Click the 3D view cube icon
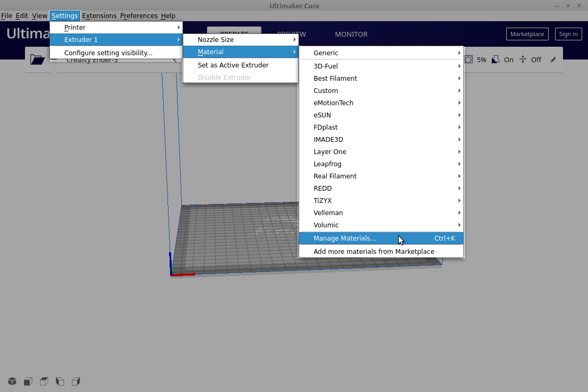 tap(12, 381)
